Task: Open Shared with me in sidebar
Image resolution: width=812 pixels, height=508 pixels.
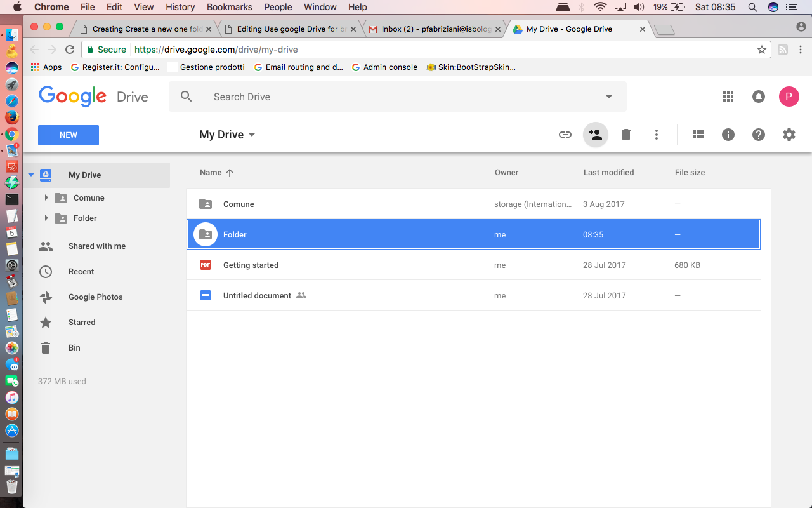Action: (97, 246)
